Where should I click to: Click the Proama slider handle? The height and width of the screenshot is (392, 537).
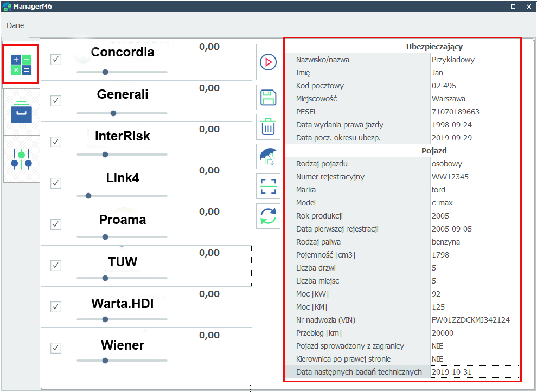105,237
